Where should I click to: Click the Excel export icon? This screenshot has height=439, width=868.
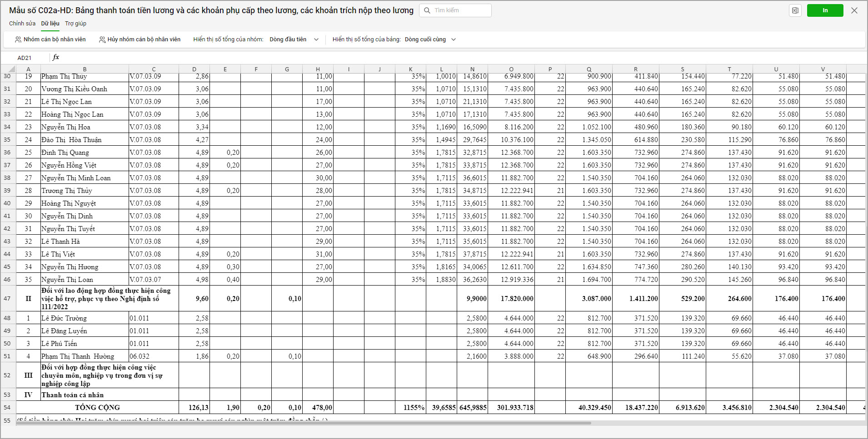pyautogui.click(x=795, y=10)
